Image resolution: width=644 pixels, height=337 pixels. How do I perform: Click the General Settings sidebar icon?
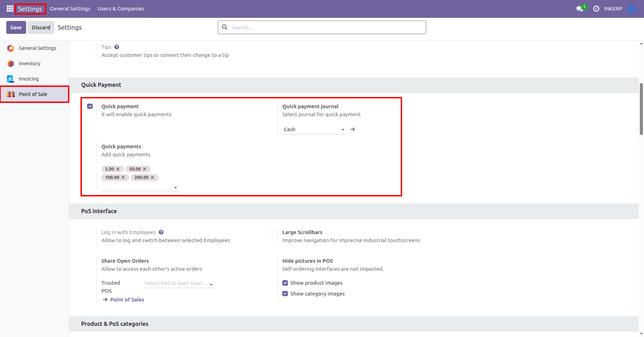tap(11, 48)
